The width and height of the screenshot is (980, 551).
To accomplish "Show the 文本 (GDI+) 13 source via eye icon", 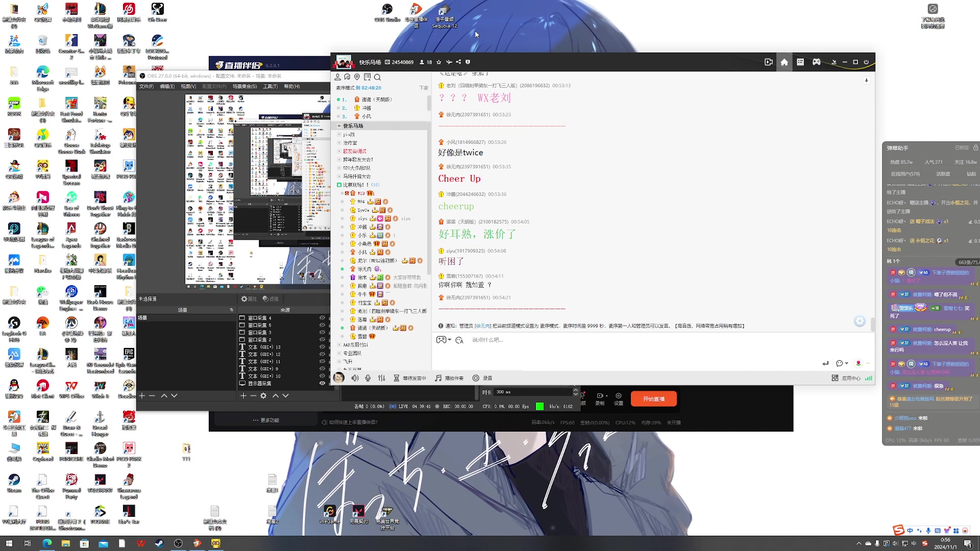I will pyautogui.click(x=322, y=347).
